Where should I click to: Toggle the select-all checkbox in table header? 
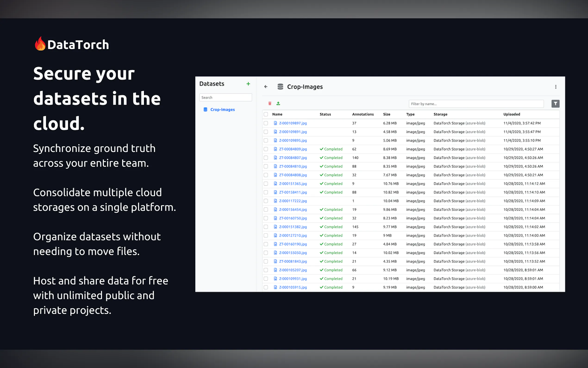coord(266,114)
